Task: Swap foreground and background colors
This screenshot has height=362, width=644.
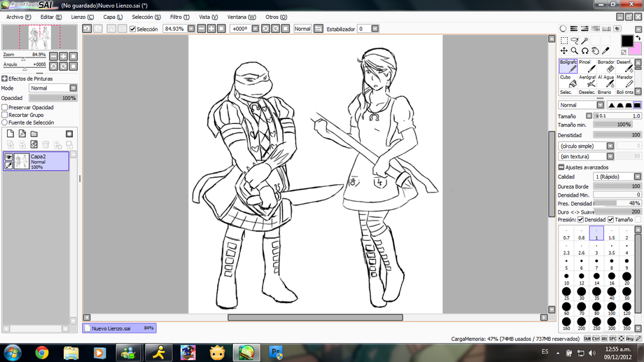Action: pos(638,37)
